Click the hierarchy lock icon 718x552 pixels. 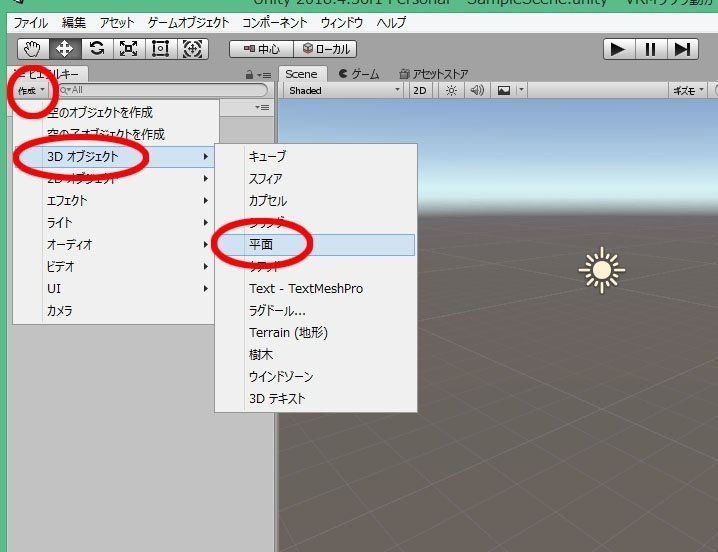pyautogui.click(x=250, y=75)
